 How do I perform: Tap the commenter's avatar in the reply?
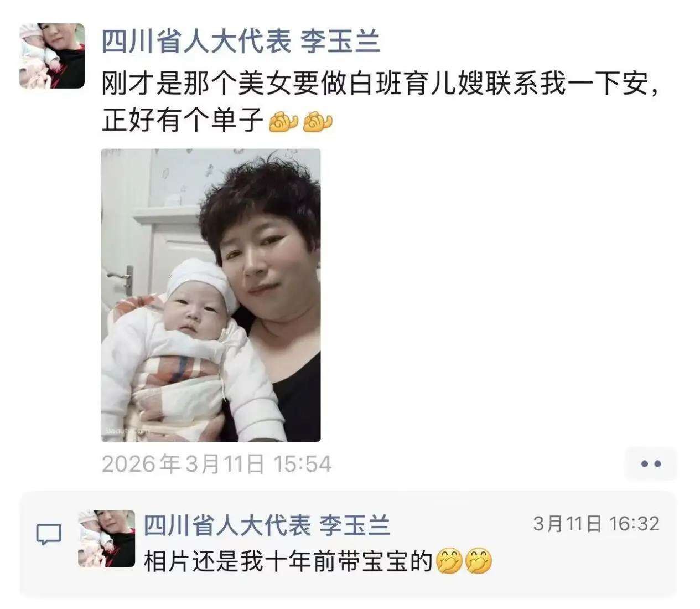tap(106, 539)
